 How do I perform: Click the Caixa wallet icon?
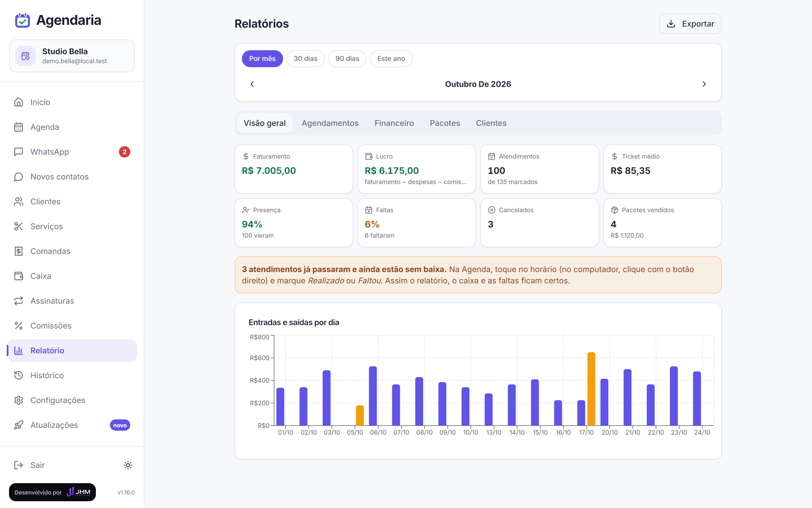[x=18, y=276]
